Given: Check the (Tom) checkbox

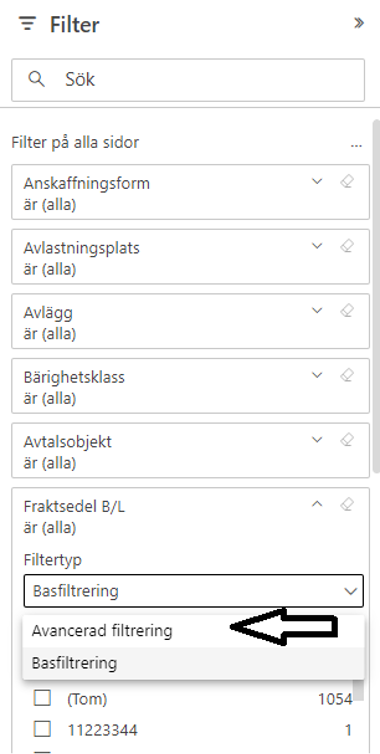Looking at the screenshot, I should (x=42, y=698).
